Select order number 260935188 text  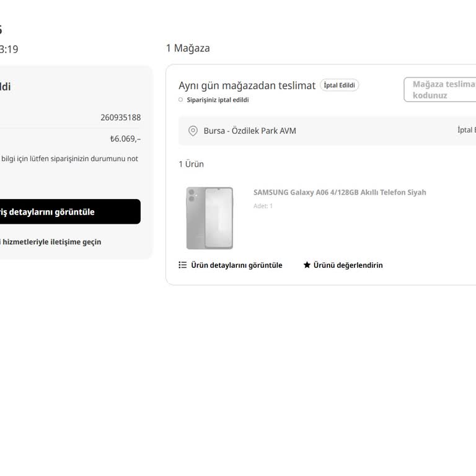pyautogui.click(x=120, y=118)
